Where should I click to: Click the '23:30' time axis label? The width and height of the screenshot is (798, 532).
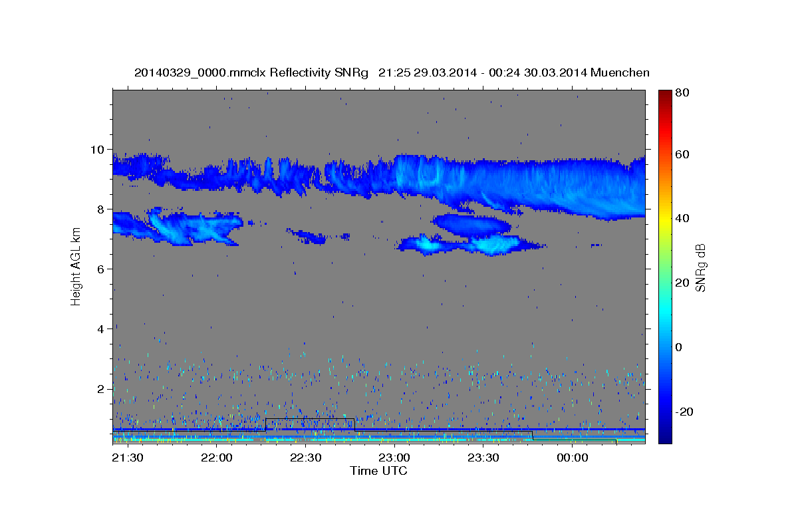483,458
